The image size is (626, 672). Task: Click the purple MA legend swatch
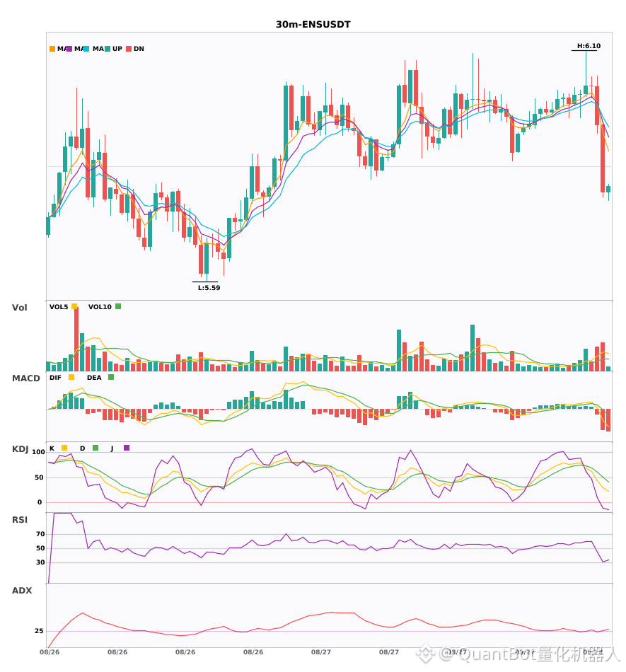click(x=69, y=49)
